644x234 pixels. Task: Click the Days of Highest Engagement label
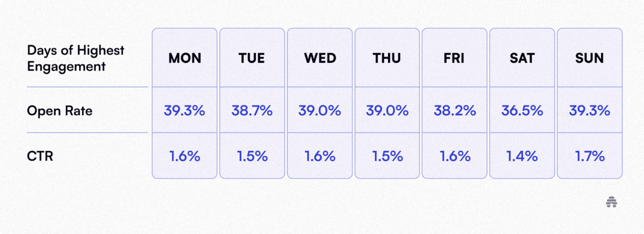click(x=76, y=58)
